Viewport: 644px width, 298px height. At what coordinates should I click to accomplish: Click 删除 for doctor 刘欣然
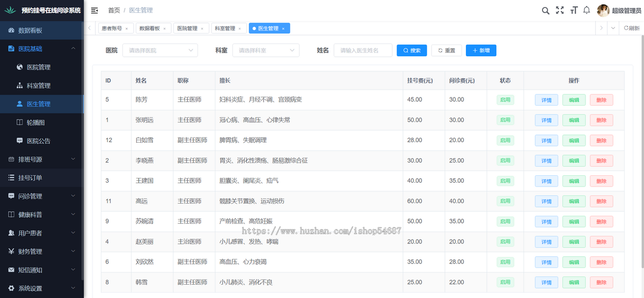coord(601,263)
